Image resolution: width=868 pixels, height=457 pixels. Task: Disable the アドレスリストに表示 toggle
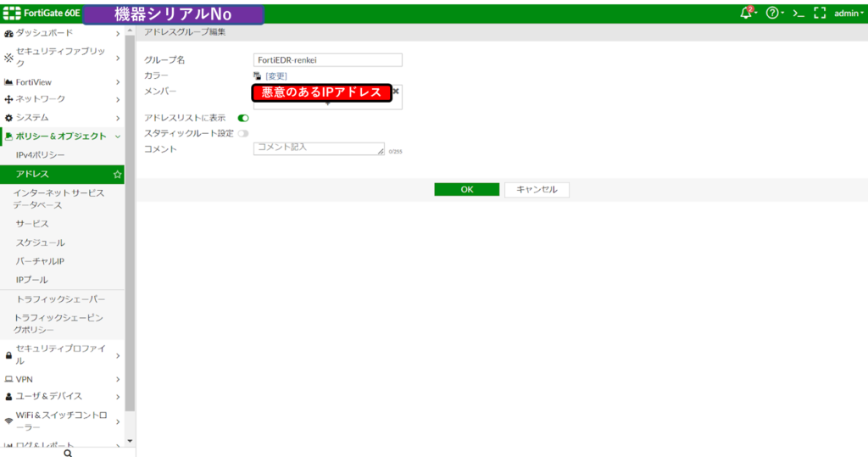click(243, 118)
